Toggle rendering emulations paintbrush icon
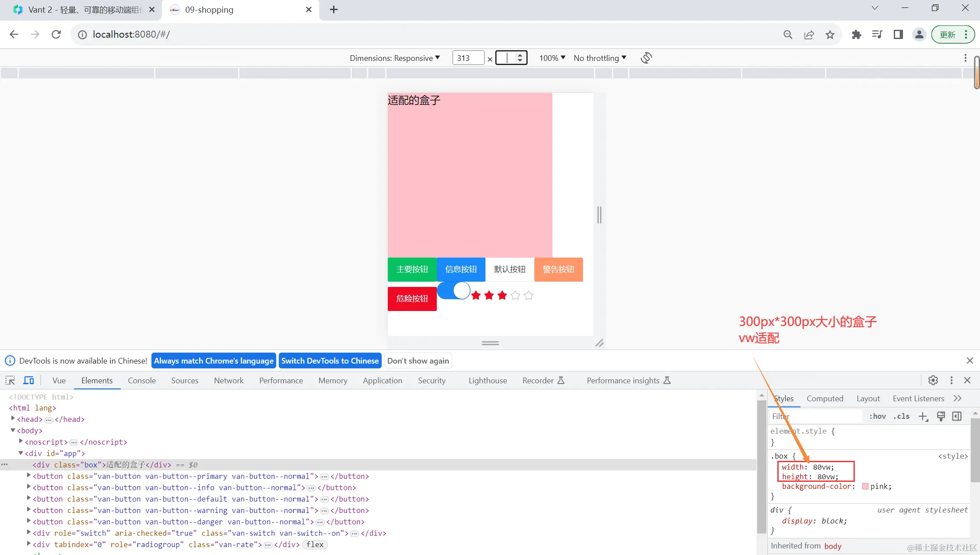Image resolution: width=980 pixels, height=555 pixels. coord(941,416)
